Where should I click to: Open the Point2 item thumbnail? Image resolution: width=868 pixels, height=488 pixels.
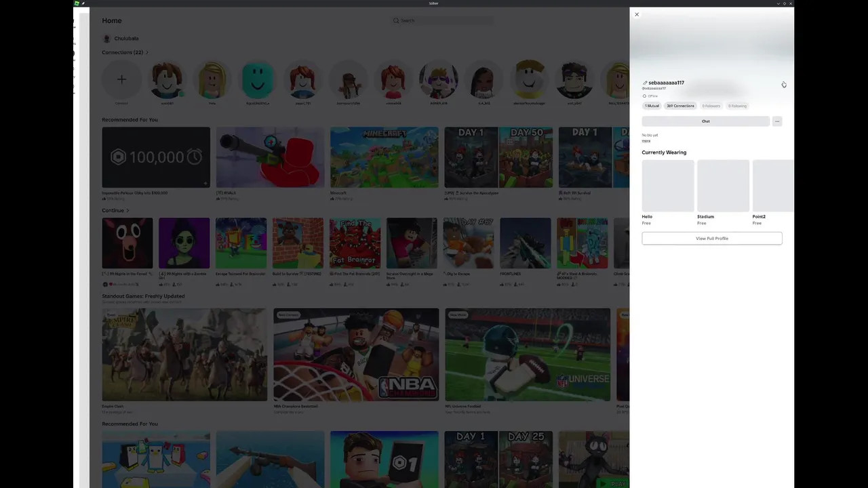click(773, 186)
